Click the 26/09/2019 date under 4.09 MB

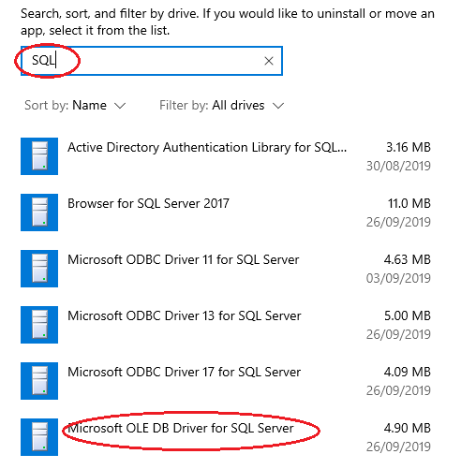(398, 390)
